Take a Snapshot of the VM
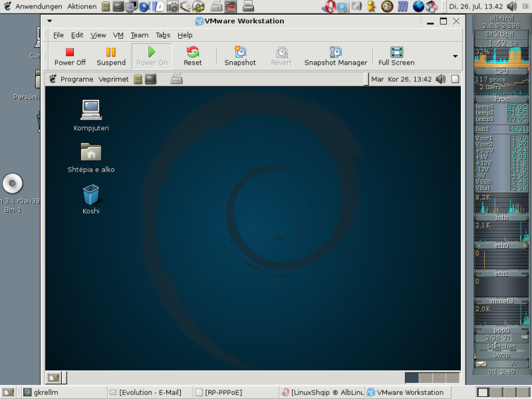Image resolution: width=532 pixels, height=399 pixels. pos(240,57)
